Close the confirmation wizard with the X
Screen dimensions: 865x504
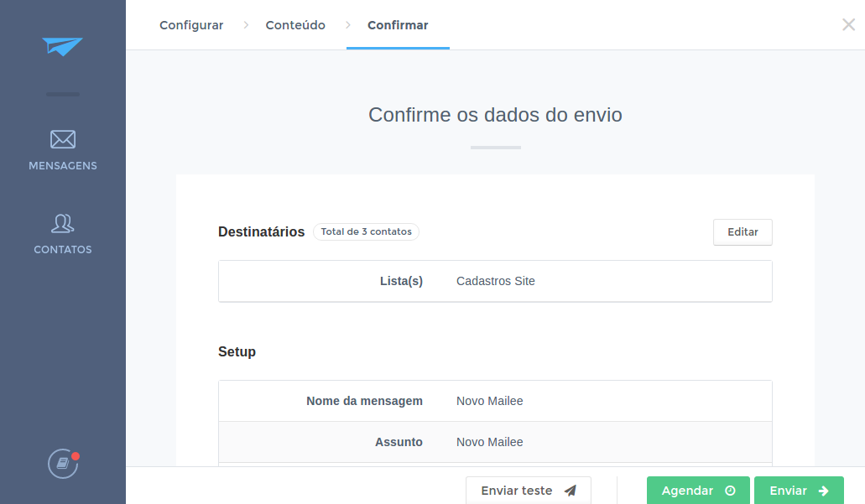(848, 25)
